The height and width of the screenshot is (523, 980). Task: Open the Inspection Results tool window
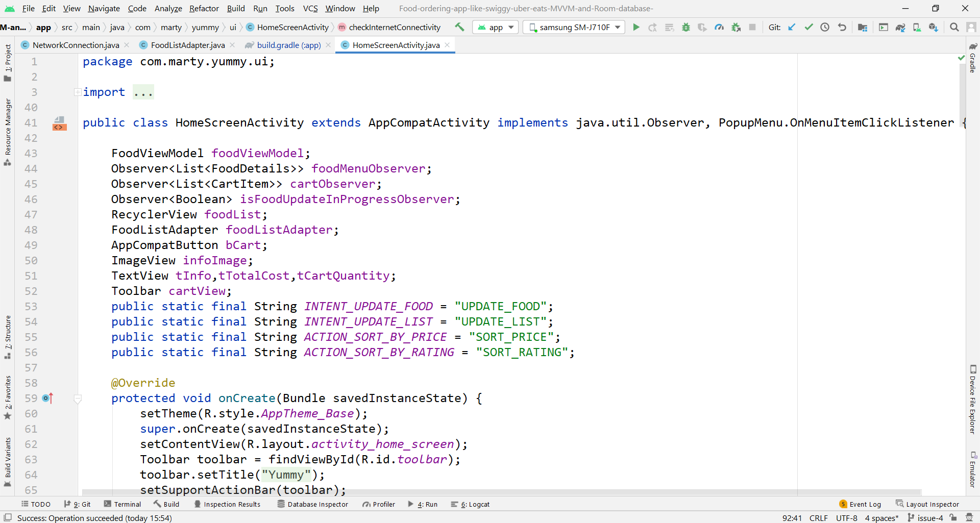227,504
